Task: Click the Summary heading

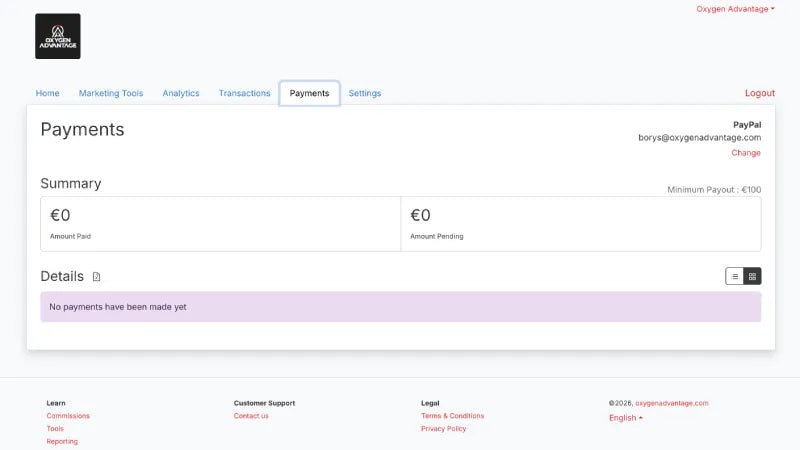Action: point(71,184)
